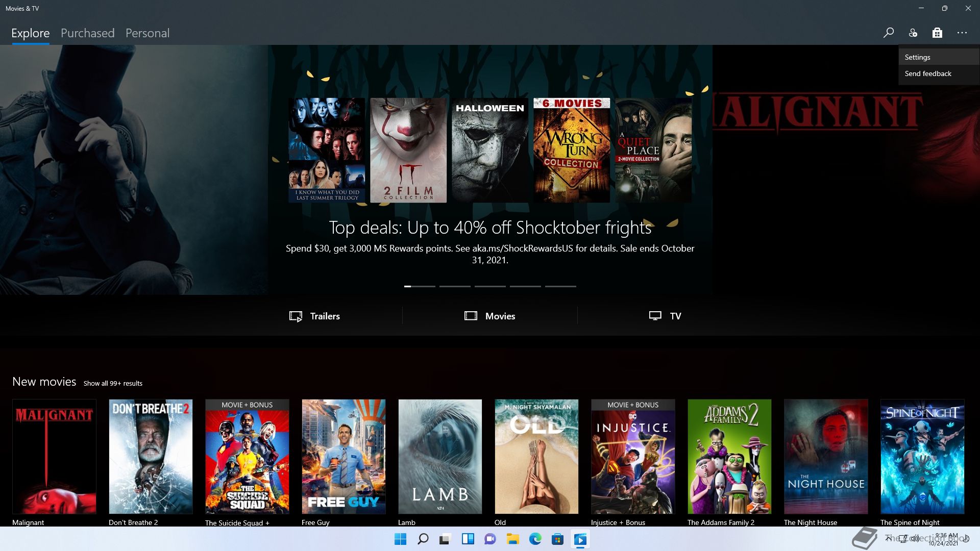Click I Know What You Did trilogy cover
980x551 pixels.
pyautogui.click(x=327, y=150)
